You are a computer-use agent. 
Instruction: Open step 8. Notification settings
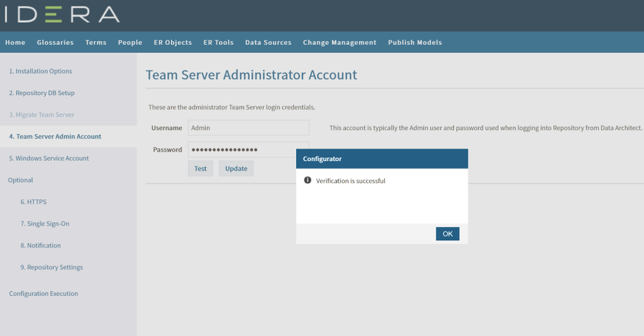[41, 245]
